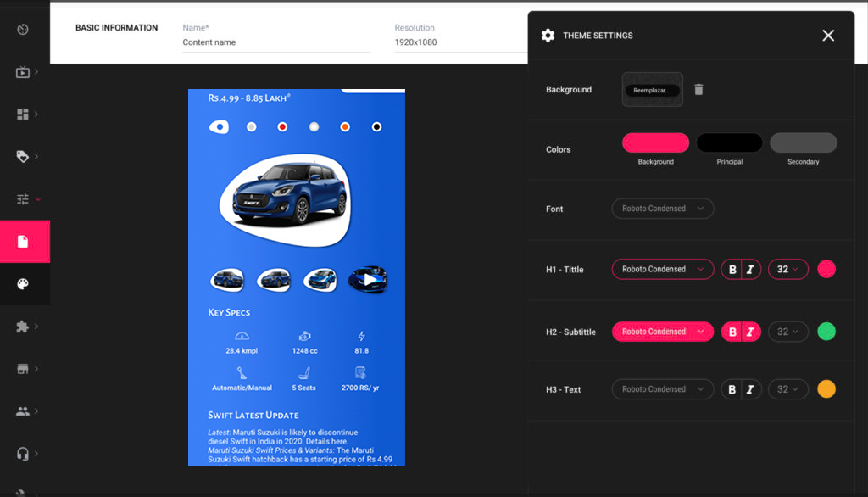This screenshot has height=497, width=868.
Task: Close the Theme Settings panel
Action: [x=828, y=36]
